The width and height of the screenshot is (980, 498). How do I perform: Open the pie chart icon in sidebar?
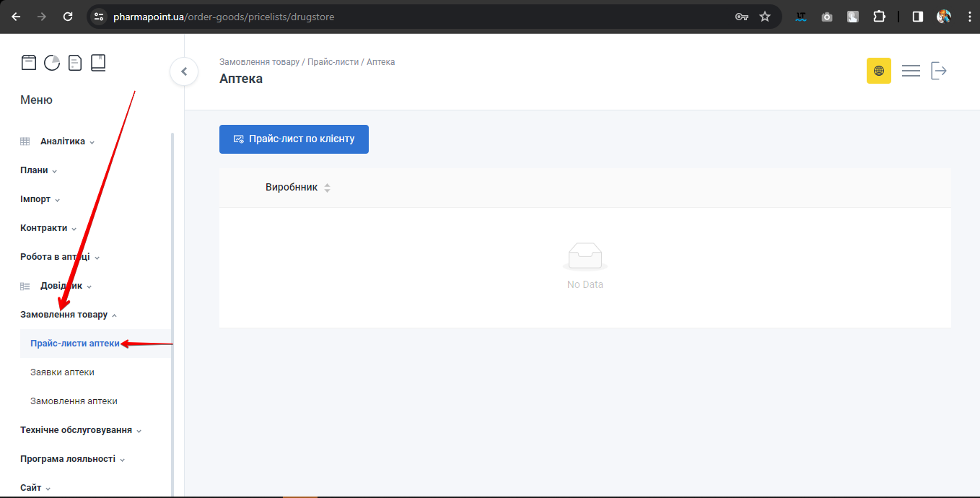[x=52, y=63]
